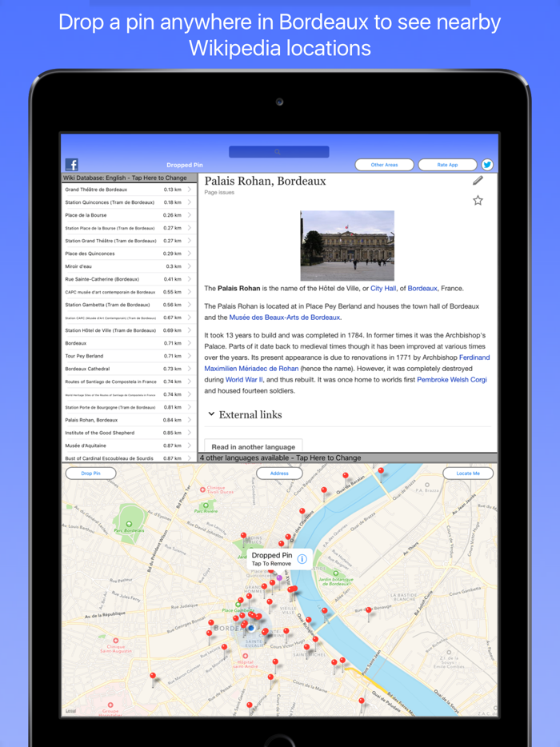Viewport: 560px width, 747px height.
Task: Open the Address button on map
Action: pos(279,473)
